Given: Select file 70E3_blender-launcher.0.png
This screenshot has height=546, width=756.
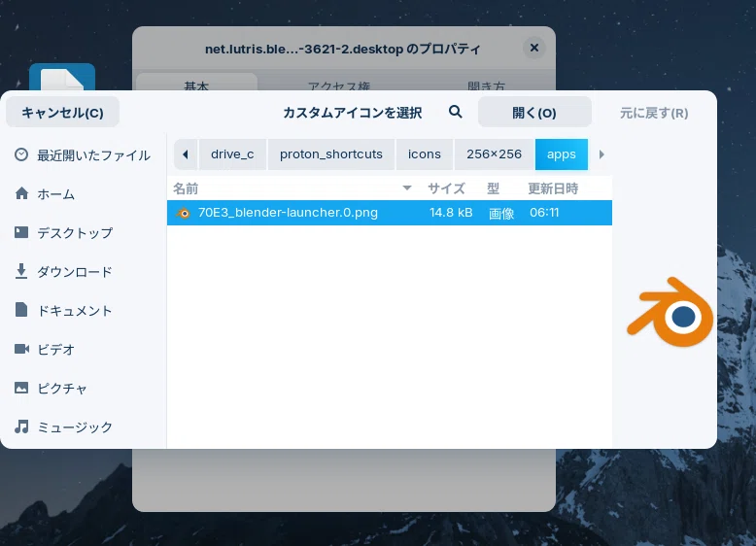Looking at the screenshot, I should [390, 213].
